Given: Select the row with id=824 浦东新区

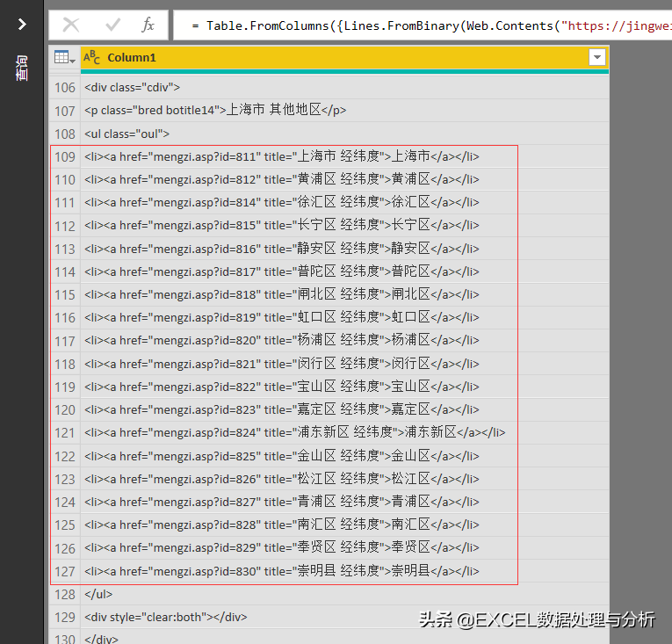Looking at the screenshot, I should (x=344, y=432).
